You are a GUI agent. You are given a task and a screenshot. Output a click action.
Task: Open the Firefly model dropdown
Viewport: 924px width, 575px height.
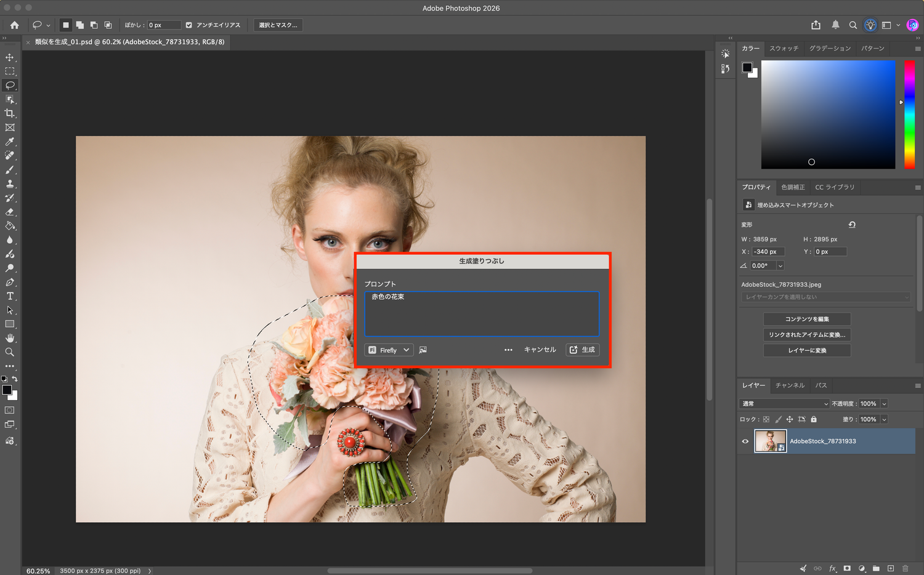tap(389, 350)
